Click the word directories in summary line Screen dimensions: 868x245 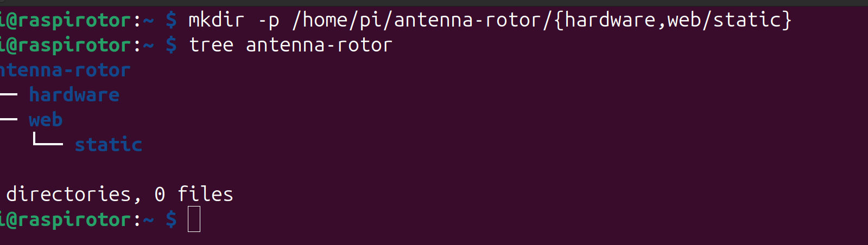(68, 194)
